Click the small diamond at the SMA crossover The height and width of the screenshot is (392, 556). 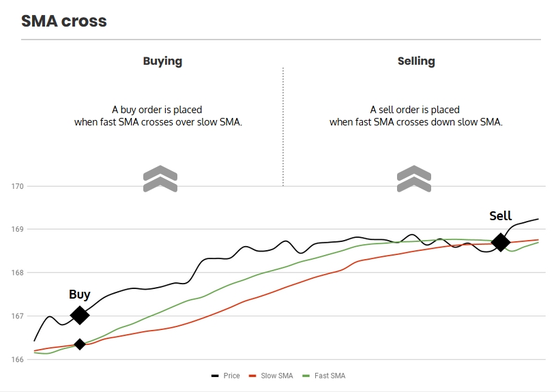click(80, 344)
